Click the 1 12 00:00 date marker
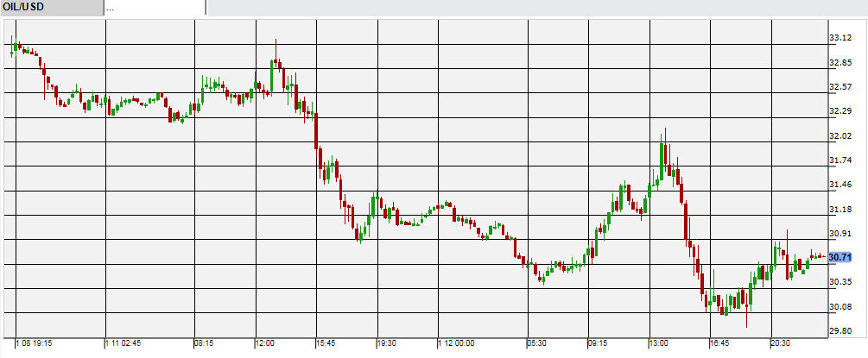This screenshot has height=358, width=868. 458,342
